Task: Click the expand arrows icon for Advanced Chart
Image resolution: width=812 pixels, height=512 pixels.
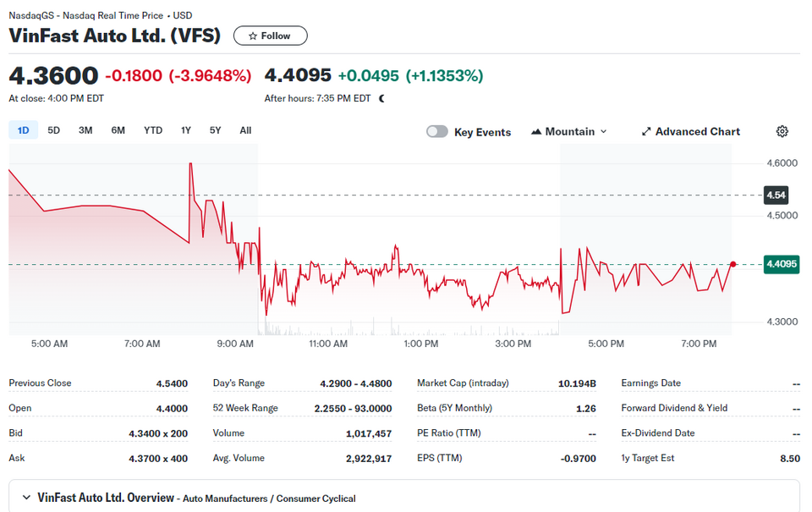Action: coord(645,132)
